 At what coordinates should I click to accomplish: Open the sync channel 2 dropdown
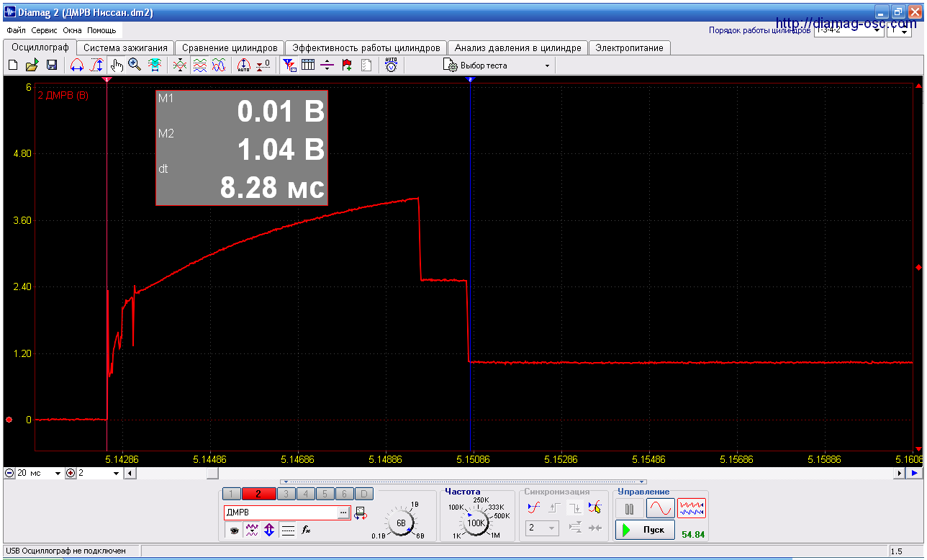point(541,528)
